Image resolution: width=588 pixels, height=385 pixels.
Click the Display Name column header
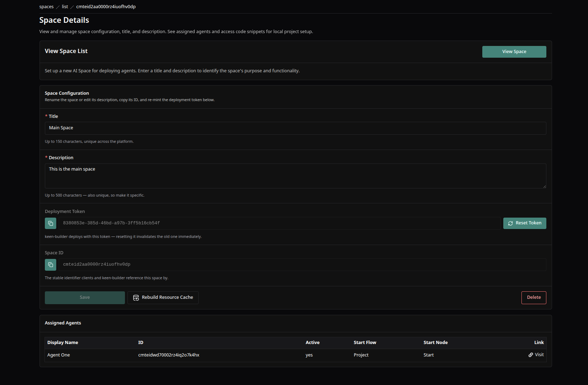point(63,343)
